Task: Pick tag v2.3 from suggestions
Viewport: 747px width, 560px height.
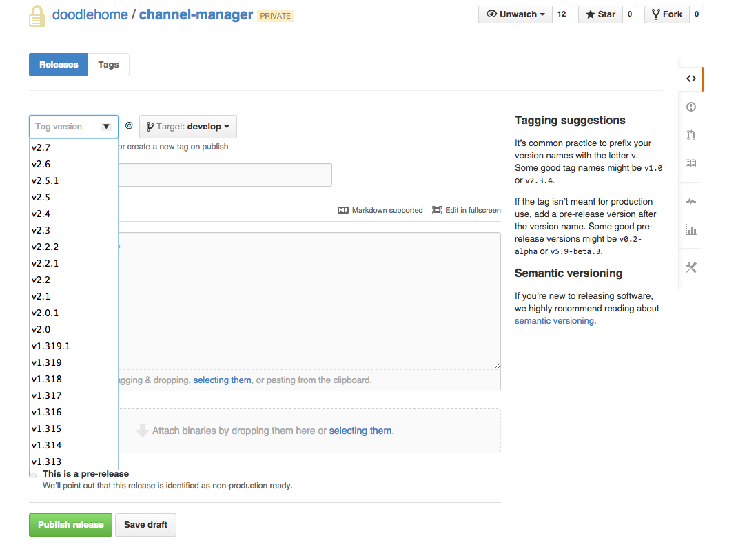Action: [73, 231]
